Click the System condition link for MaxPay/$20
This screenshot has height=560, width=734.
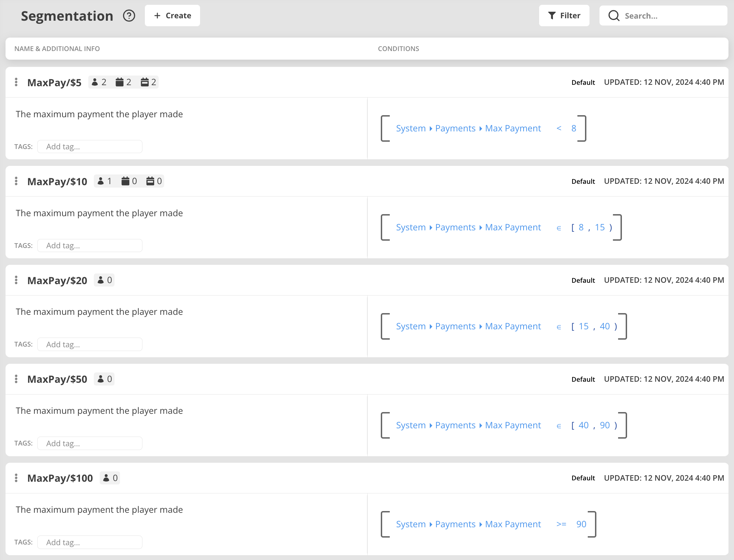[x=411, y=326]
